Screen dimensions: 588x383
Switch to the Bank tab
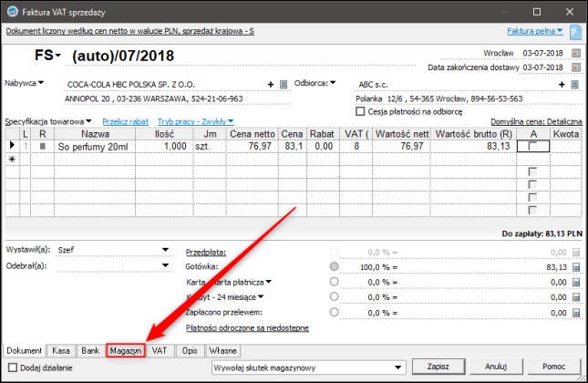point(90,351)
